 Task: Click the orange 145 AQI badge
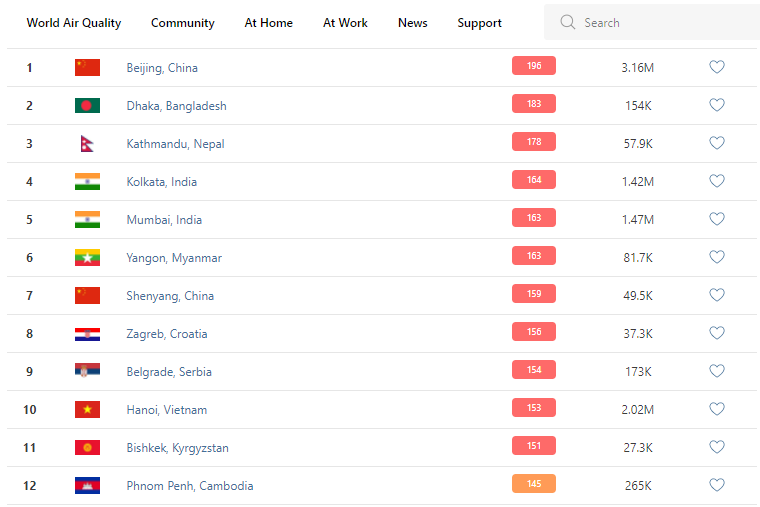534,484
